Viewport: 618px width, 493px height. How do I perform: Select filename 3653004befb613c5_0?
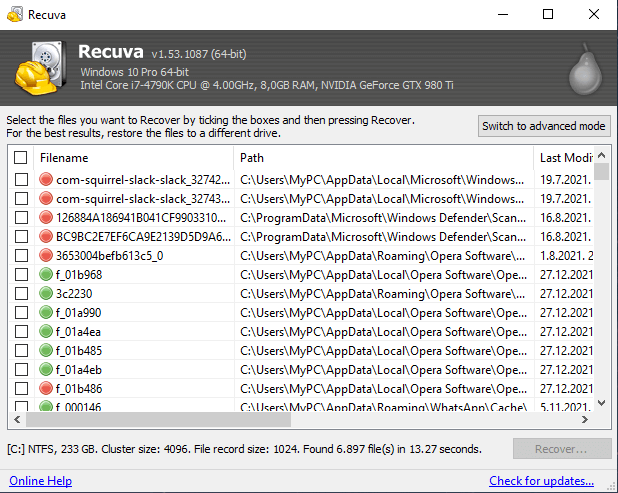point(110,256)
